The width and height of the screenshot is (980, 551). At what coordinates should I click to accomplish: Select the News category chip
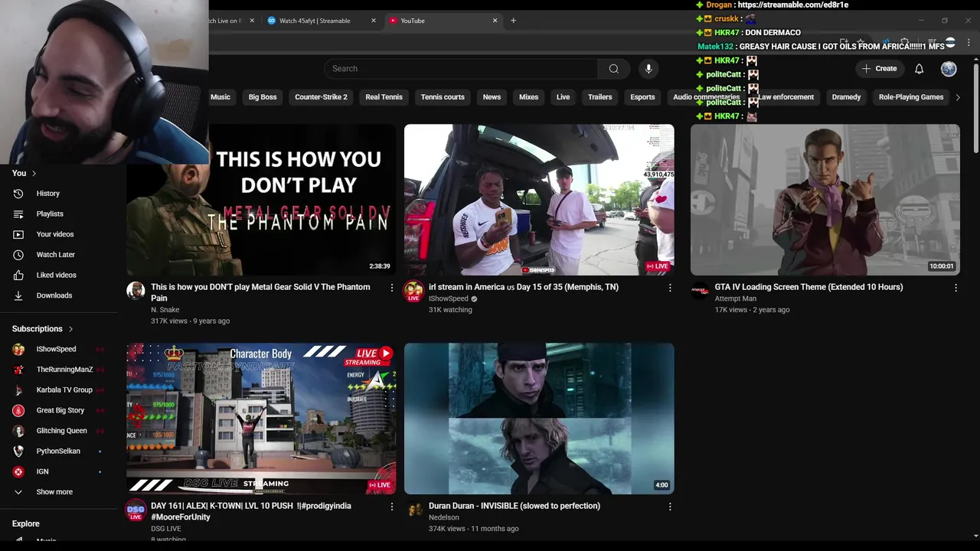coord(492,97)
